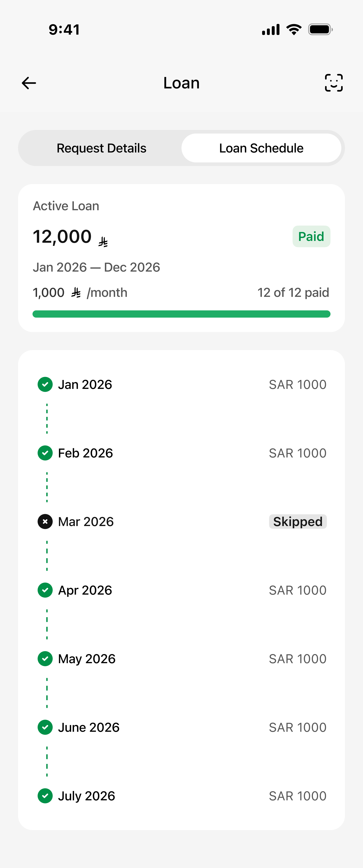
Task: Click the green loan progress bar
Action: (x=181, y=314)
